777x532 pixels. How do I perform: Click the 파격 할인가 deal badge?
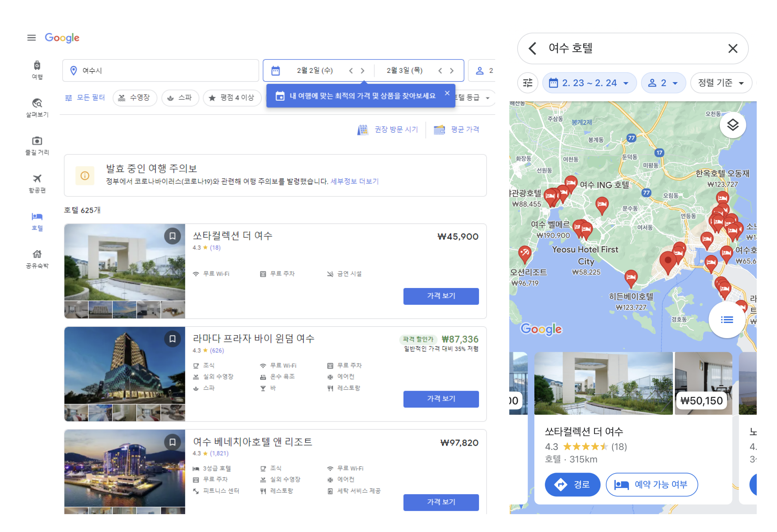[418, 339]
